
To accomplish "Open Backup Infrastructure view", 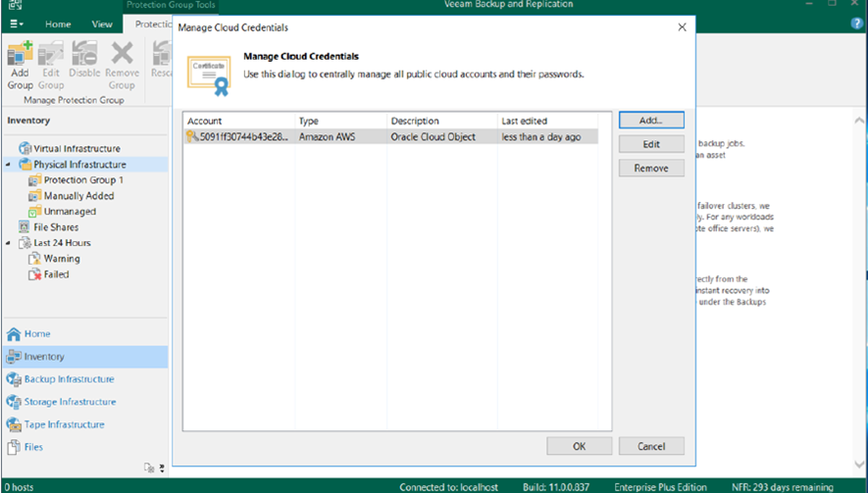I will [x=84, y=379].
